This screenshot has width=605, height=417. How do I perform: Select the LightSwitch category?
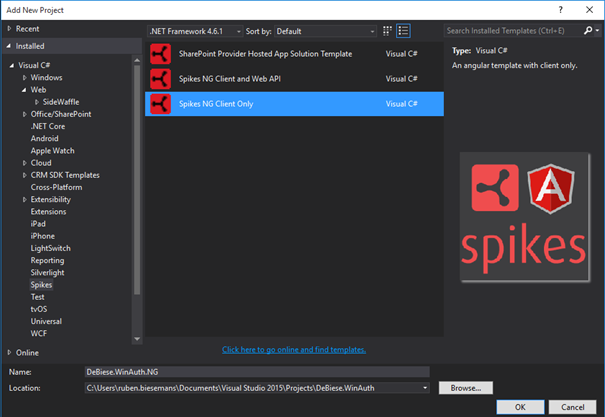pos(51,248)
